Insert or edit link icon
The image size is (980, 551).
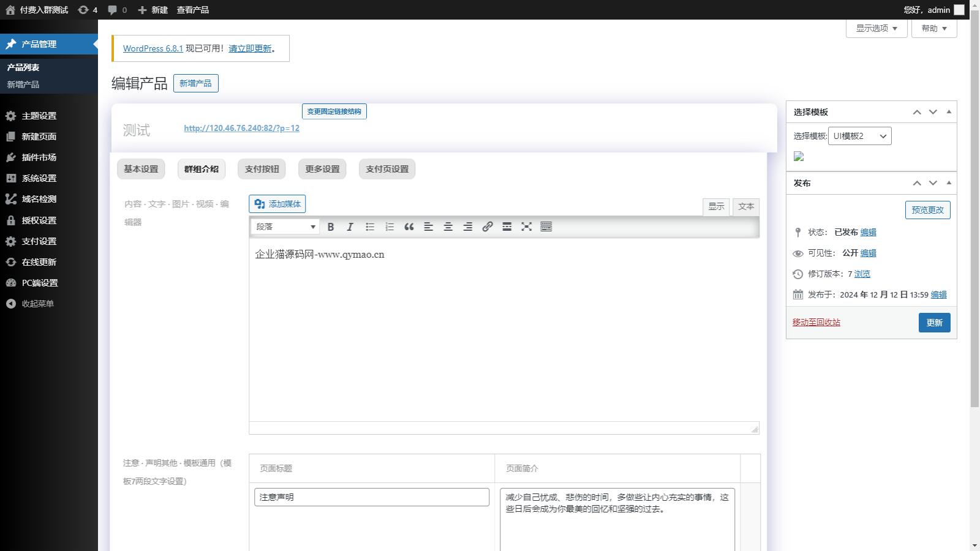click(488, 227)
